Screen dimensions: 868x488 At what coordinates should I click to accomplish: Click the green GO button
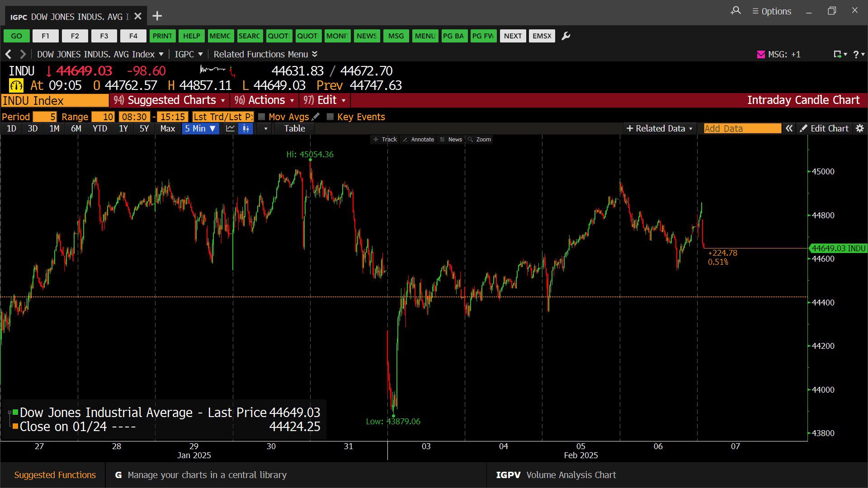tap(17, 36)
